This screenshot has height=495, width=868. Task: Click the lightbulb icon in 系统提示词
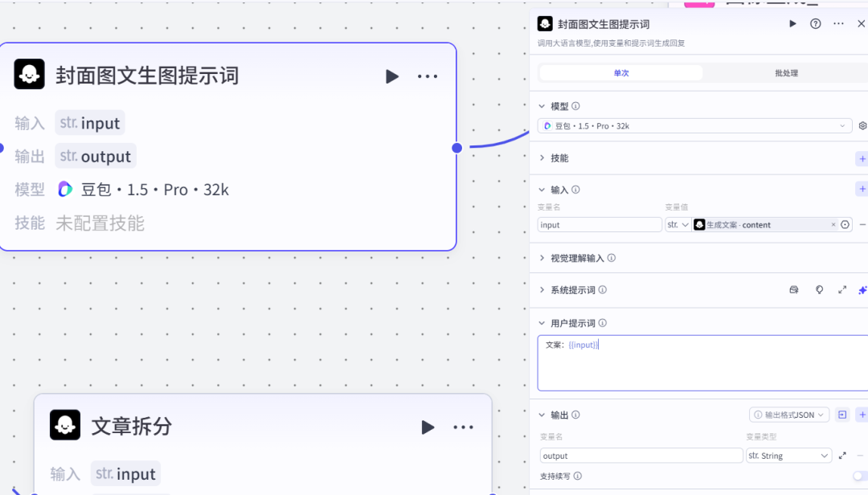click(819, 289)
